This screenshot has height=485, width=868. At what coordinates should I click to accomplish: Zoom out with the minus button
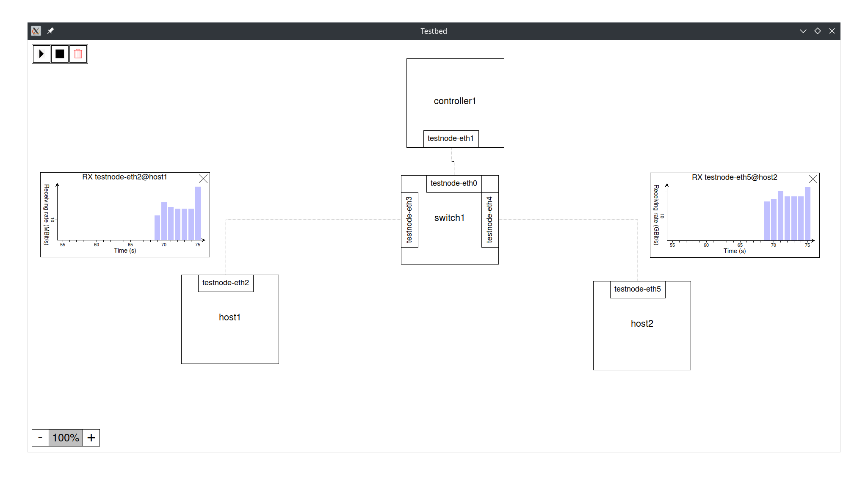(40, 438)
